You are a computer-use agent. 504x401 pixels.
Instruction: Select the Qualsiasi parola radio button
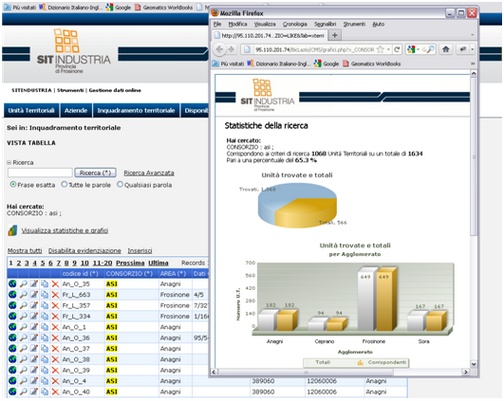(120, 184)
